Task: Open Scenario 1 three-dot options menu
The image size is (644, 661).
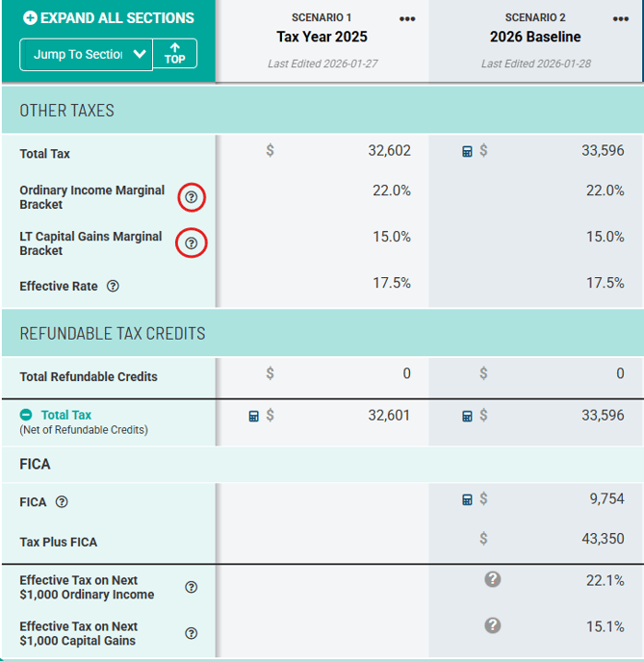Action: point(407,19)
